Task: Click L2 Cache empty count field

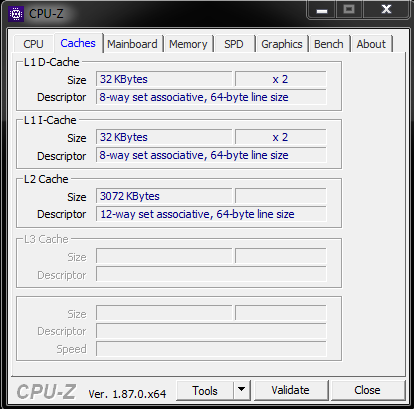Action: click(x=281, y=196)
